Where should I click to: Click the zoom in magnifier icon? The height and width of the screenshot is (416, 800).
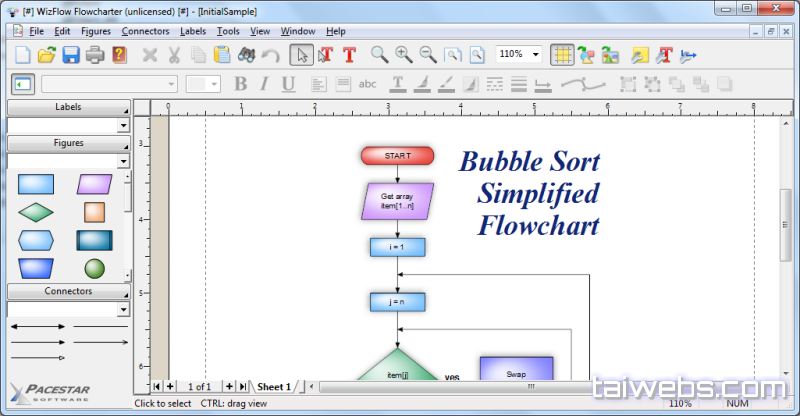(x=403, y=54)
